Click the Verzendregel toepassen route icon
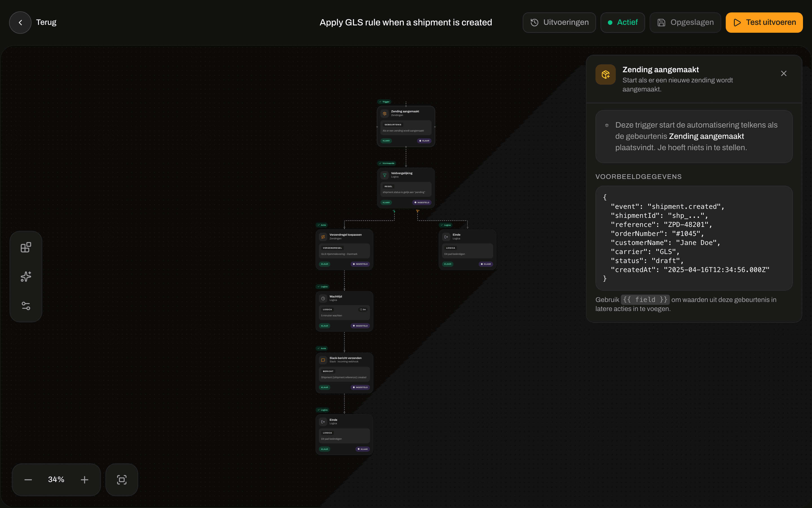 (x=323, y=237)
